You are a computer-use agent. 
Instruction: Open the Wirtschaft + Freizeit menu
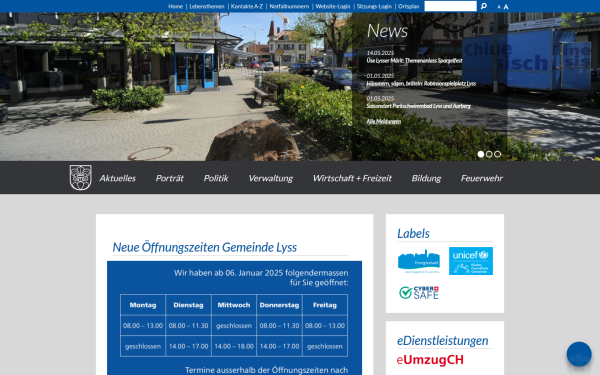[352, 178]
